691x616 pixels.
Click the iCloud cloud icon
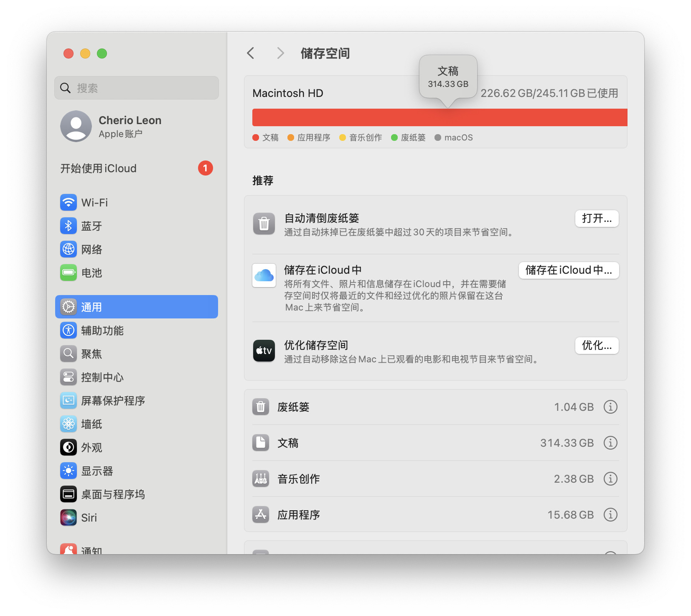click(264, 275)
